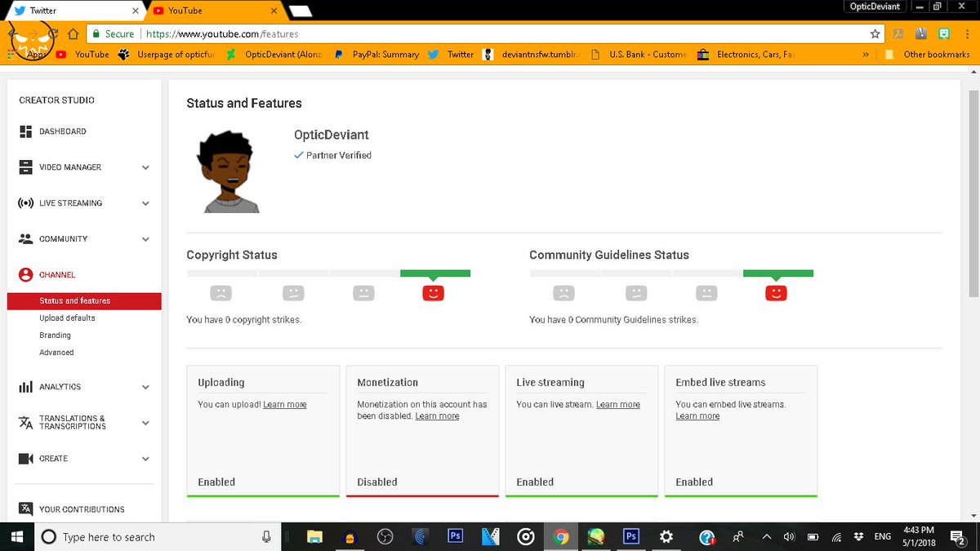Click the People icon in the taskbar

(x=738, y=536)
